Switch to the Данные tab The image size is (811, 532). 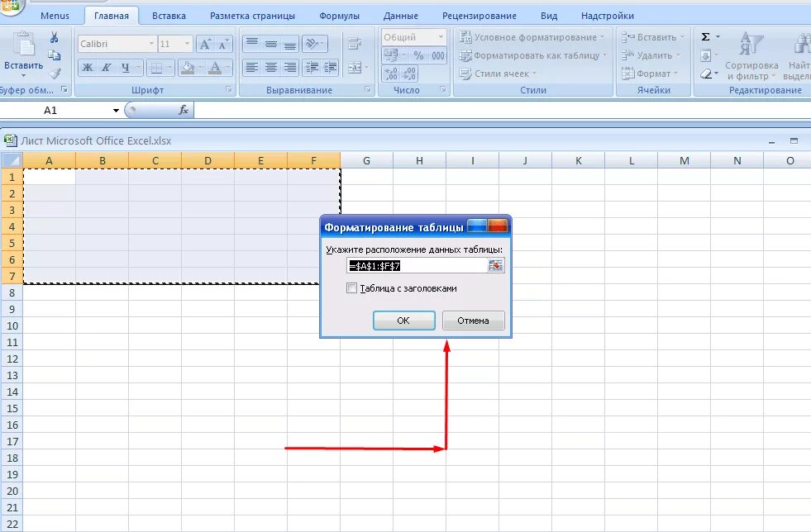(x=401, y=16)
